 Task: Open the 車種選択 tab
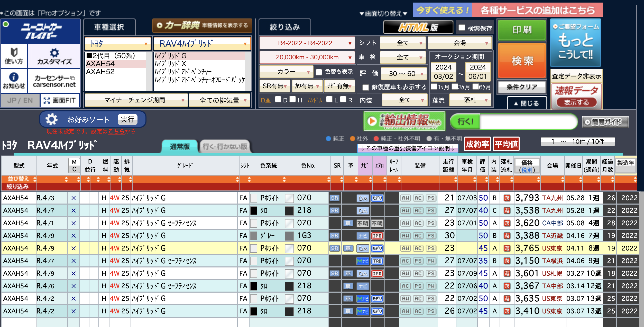click(x=109, y=27)
